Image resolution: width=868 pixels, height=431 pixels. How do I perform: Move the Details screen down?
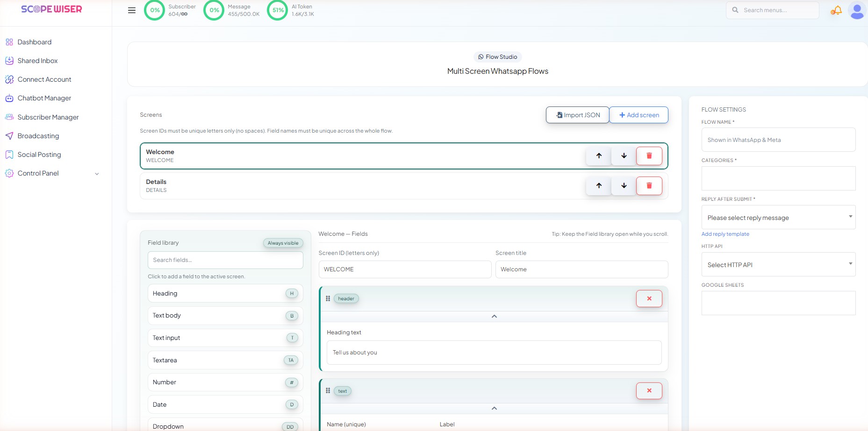pos(624,186)
